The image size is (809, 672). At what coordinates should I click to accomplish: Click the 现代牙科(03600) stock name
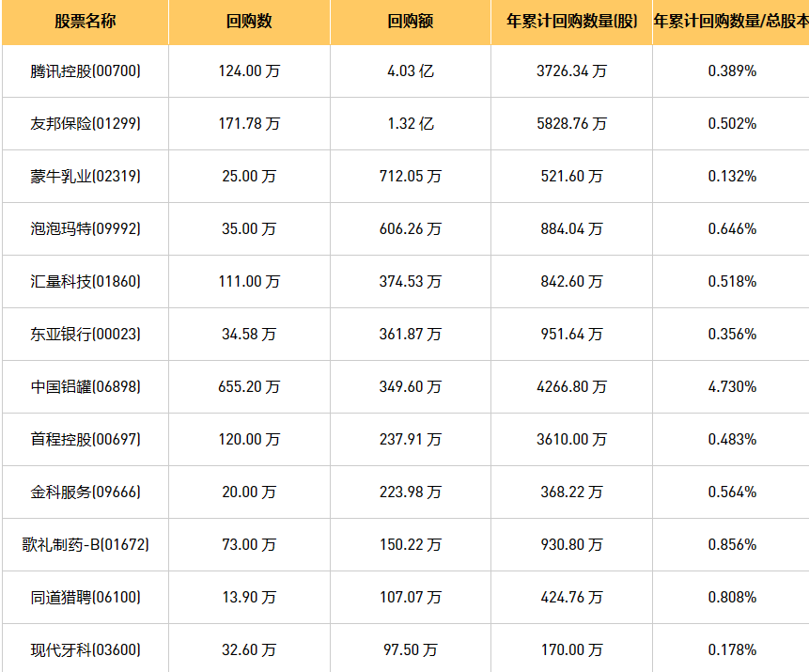[x=86, y=649]
